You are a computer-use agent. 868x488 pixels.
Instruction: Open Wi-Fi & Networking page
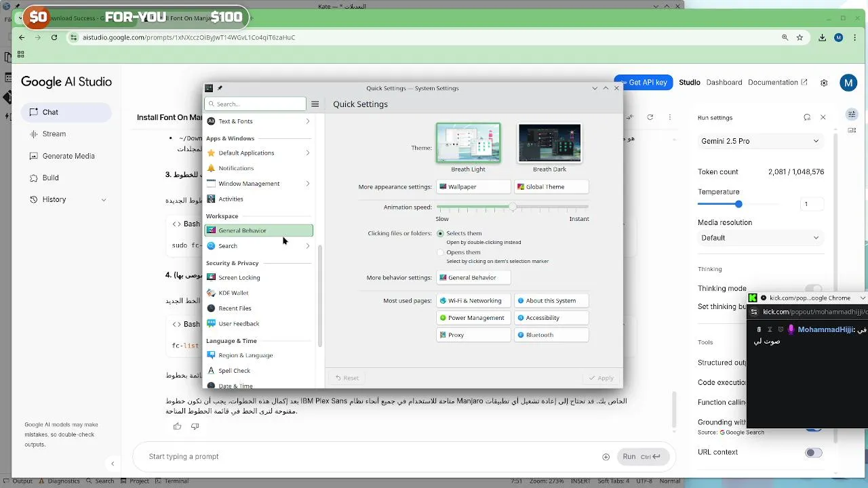click(x=473, y=301)
